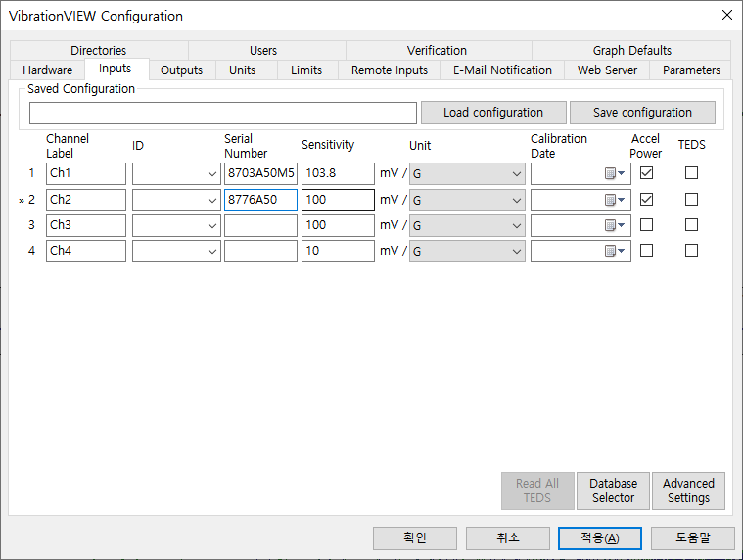Click the empty serial number field for Ch4
The image size is (743, 560).
click(260, 251)
